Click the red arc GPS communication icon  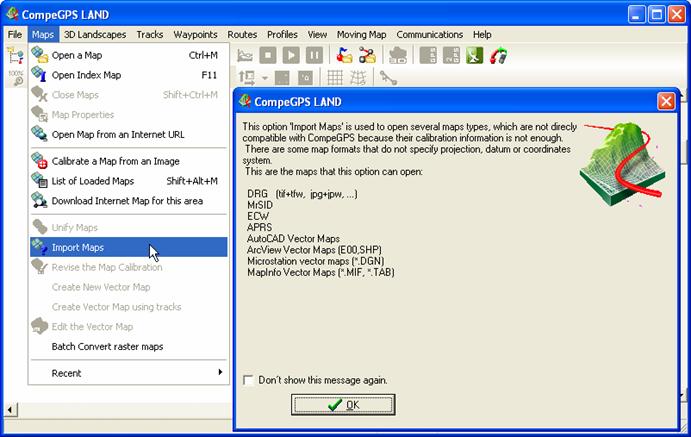pos(498,56)
